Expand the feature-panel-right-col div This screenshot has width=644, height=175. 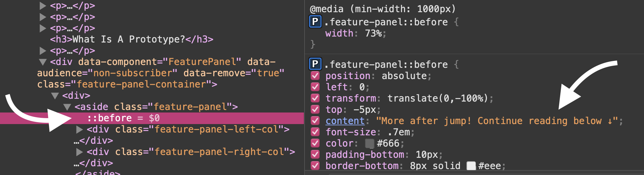pos(80,152)
